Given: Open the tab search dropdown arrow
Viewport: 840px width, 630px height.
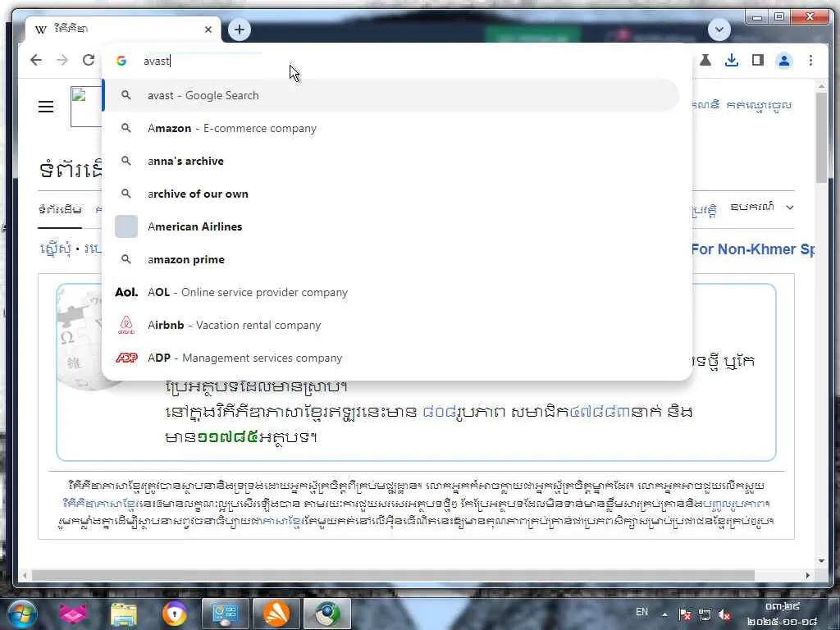Looking at the screenshot, I should (x=719, y=30).
